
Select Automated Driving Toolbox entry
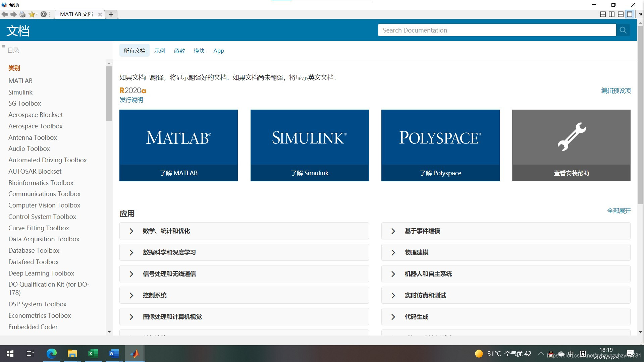48,160
